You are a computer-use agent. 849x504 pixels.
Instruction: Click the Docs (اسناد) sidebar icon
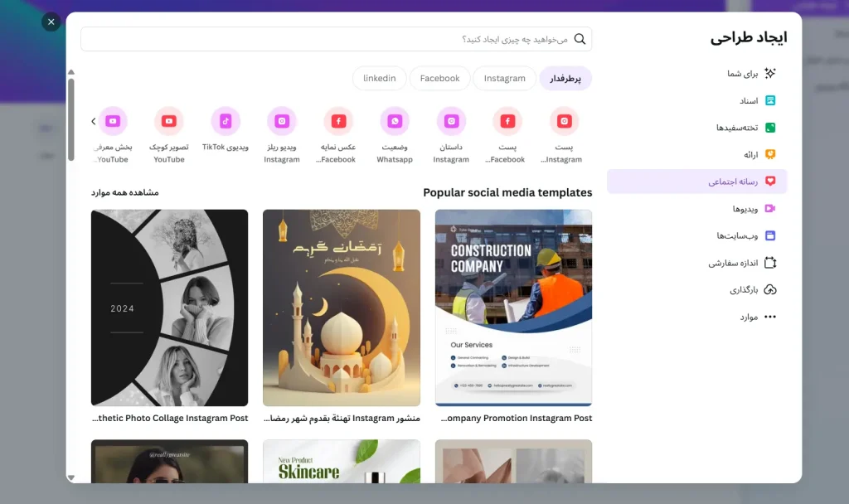click(770, 100)
